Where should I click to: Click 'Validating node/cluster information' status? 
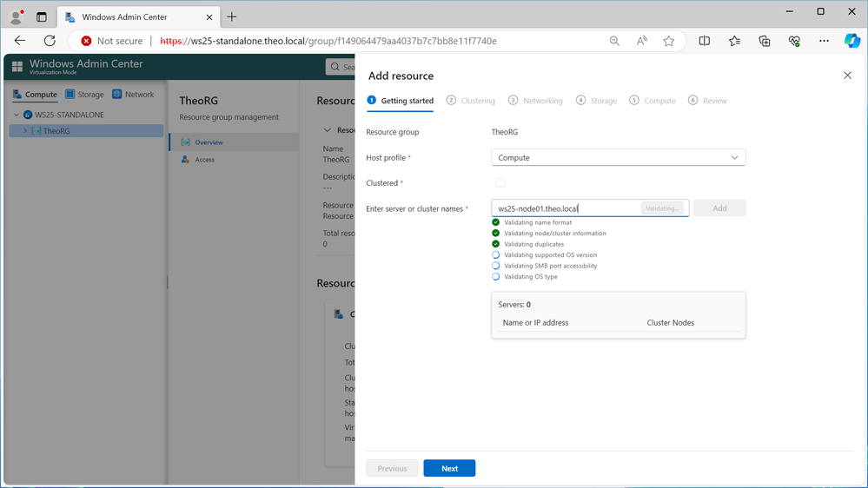(554, 234)
